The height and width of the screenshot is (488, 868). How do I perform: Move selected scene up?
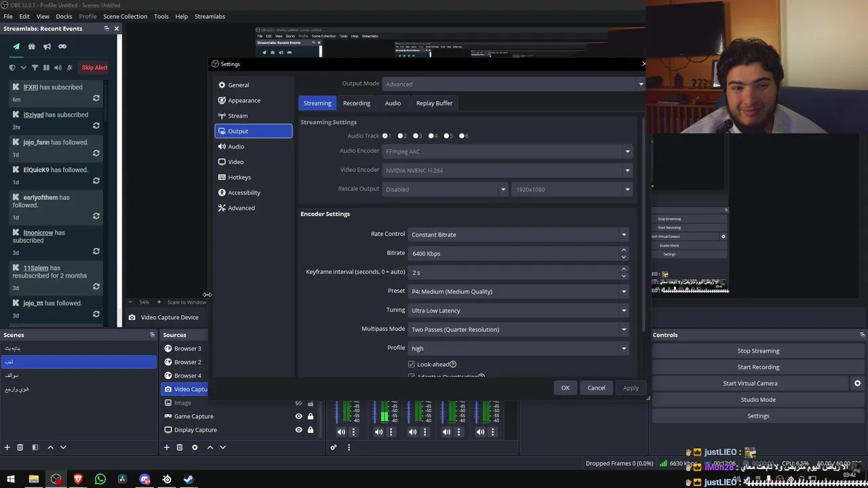[51, 447]
